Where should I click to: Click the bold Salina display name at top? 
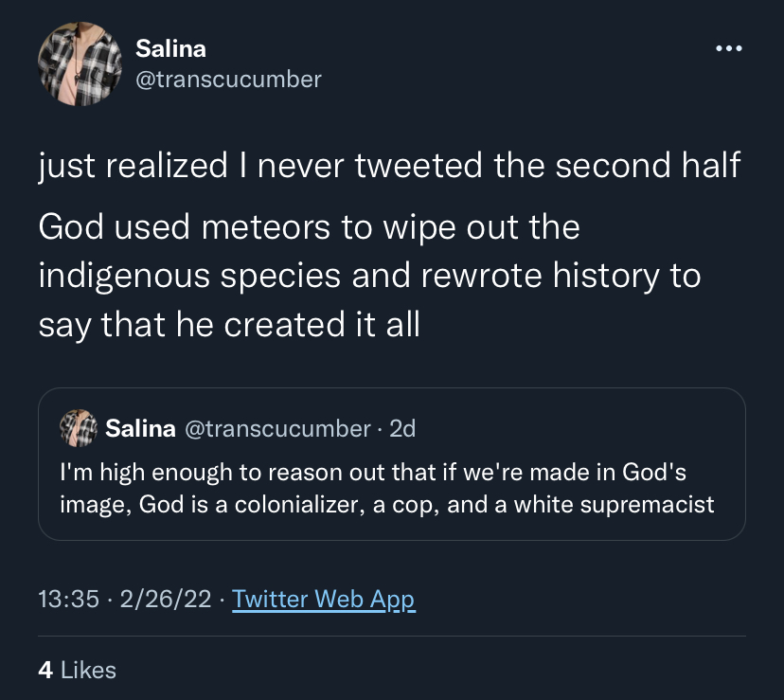pyautogui.click(x=170, y=48)
